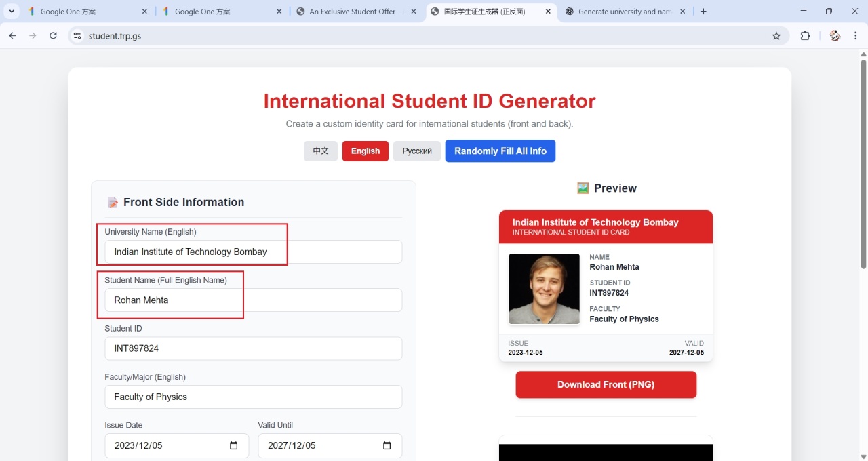Screen dimensions: 868x461
Task: Bookmark this page with the star icon
Action: pyautogui.click(x=776, y=36)
